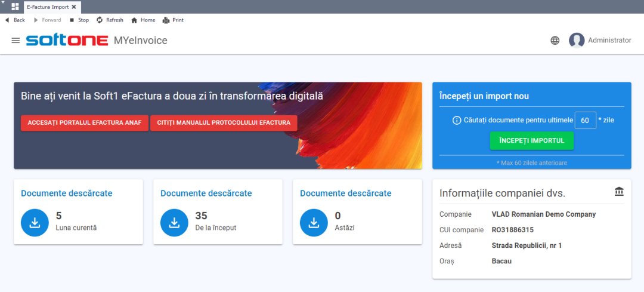This screenshot has width=644, height=292.
Task: Click download icon for Astăzi
Action: tap(314, 223)
